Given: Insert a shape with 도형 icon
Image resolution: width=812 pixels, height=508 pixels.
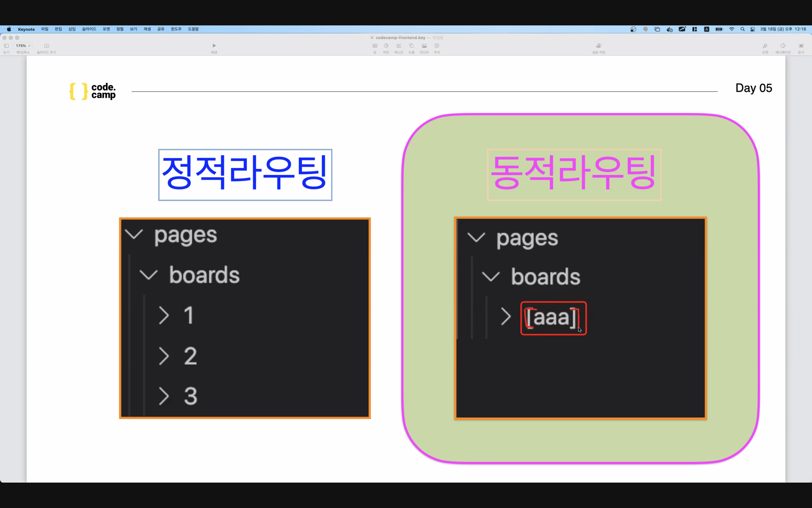Looking at the screenshot, I should [411, 46].
